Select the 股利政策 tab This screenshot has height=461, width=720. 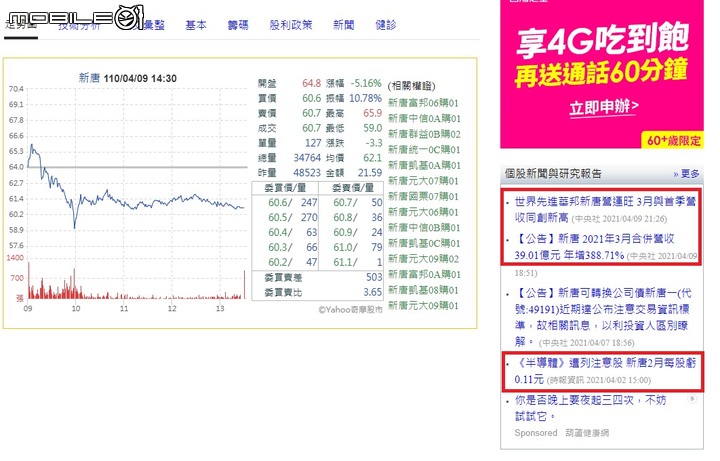point(291,25)
